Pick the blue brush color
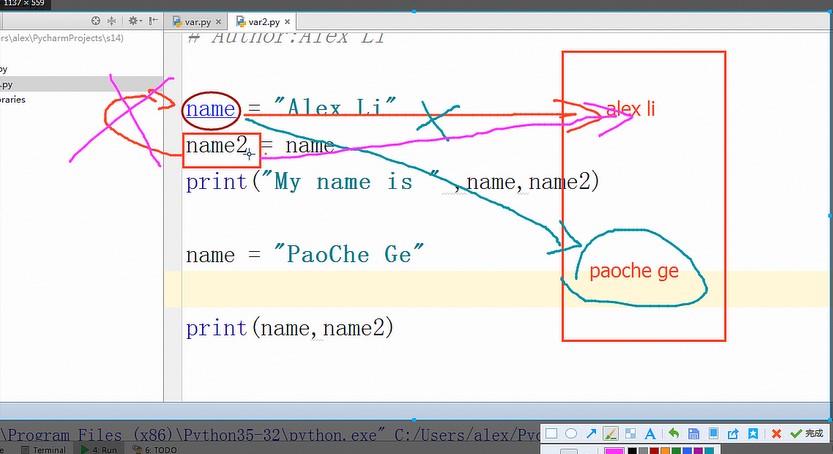The image size is (833, 454). click(687, 451)
